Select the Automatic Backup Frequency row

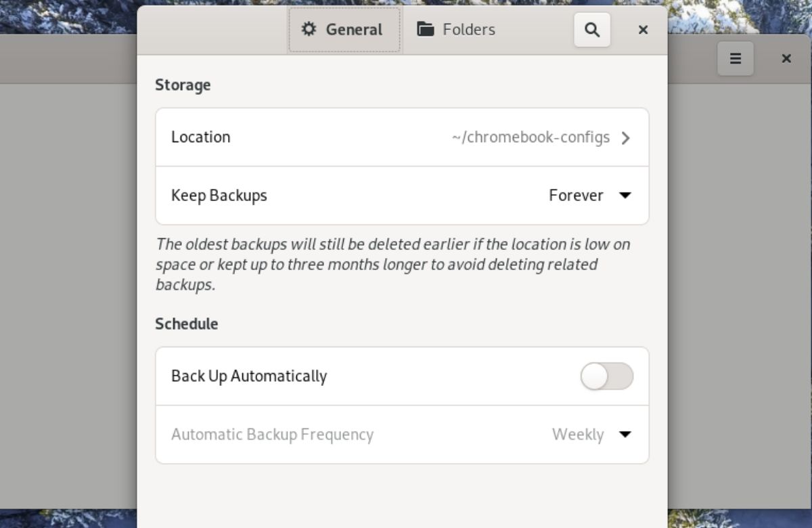coord(402,435)
